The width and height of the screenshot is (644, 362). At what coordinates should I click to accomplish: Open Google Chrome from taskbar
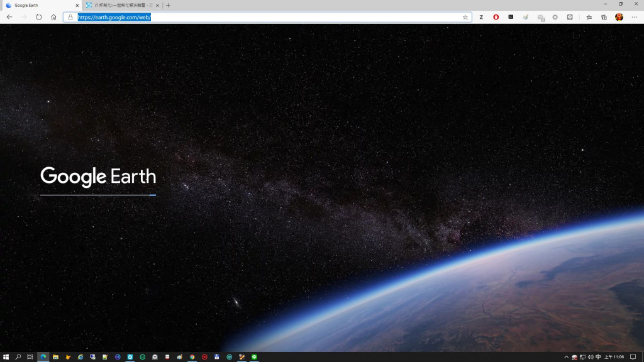192,357
